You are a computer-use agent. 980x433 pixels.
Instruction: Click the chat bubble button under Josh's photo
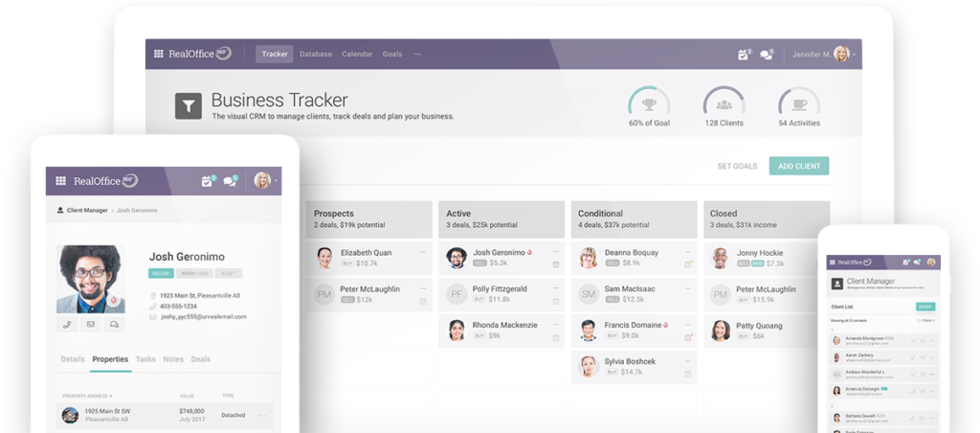(x=115, y=324)
